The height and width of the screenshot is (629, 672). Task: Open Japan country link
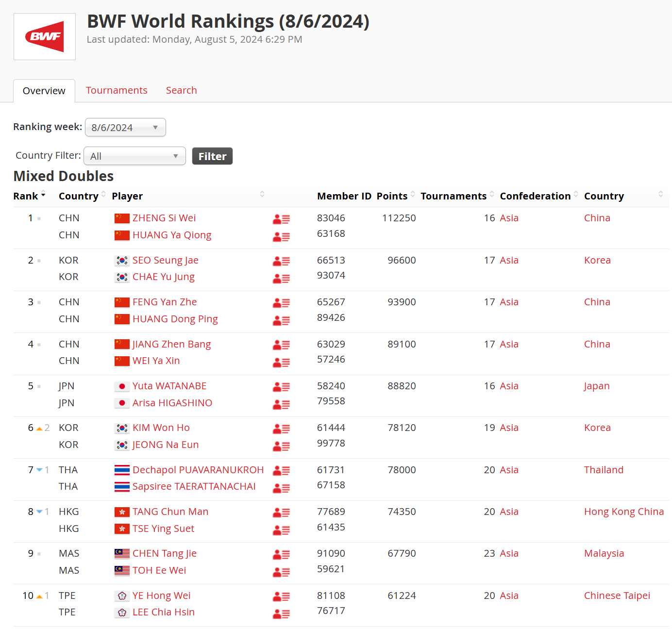[x=597, y=386]
